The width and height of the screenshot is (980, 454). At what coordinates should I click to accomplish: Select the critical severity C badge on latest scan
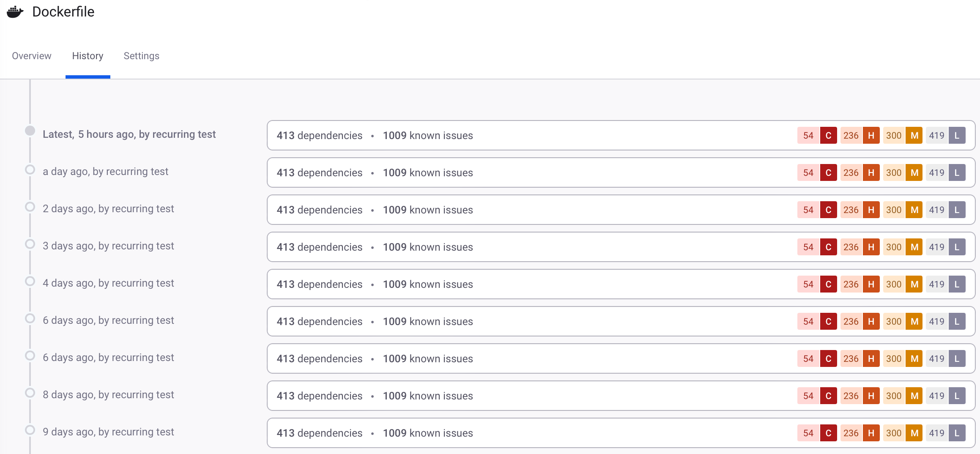click(x=829, y=135)
